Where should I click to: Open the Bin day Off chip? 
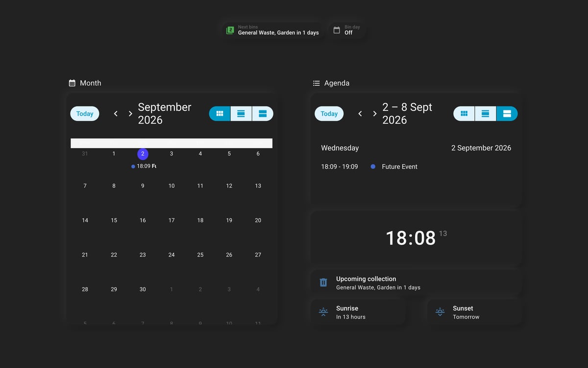pyautogui.click(x=347, y=30)
